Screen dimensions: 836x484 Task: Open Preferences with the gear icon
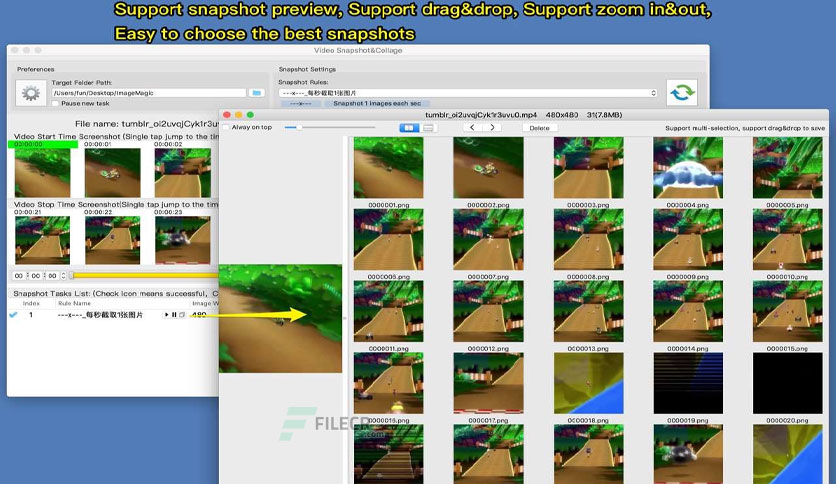[30, 93]
